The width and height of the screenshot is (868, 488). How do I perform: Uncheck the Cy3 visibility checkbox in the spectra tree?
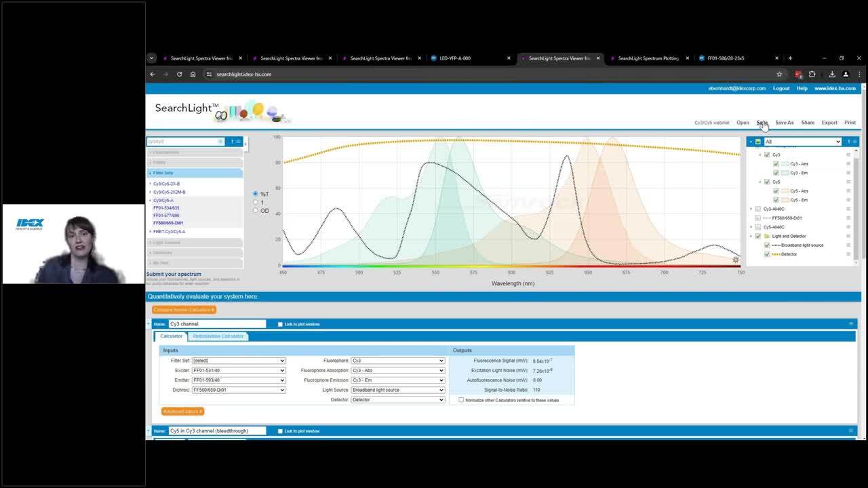pyautogui.click(x=766, y=154)
